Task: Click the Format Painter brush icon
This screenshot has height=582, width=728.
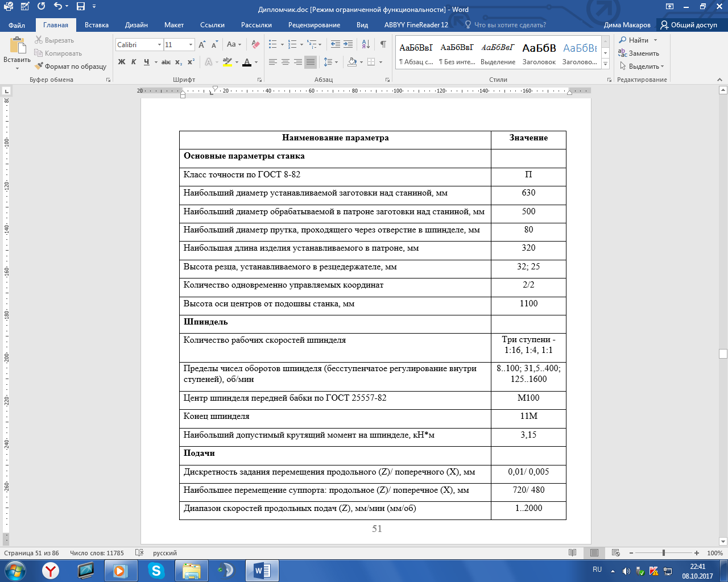Action: [x=39, y=66]
